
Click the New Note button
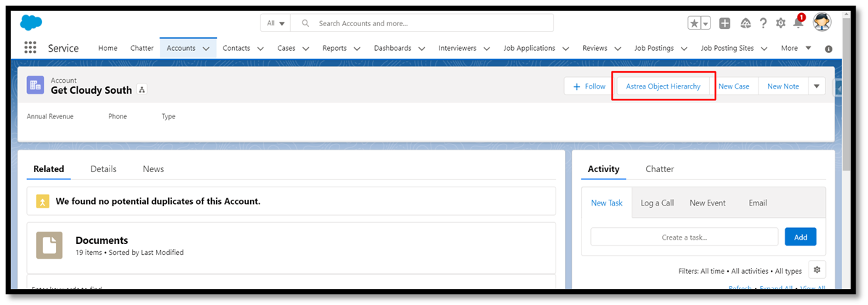tap(782, 86)
